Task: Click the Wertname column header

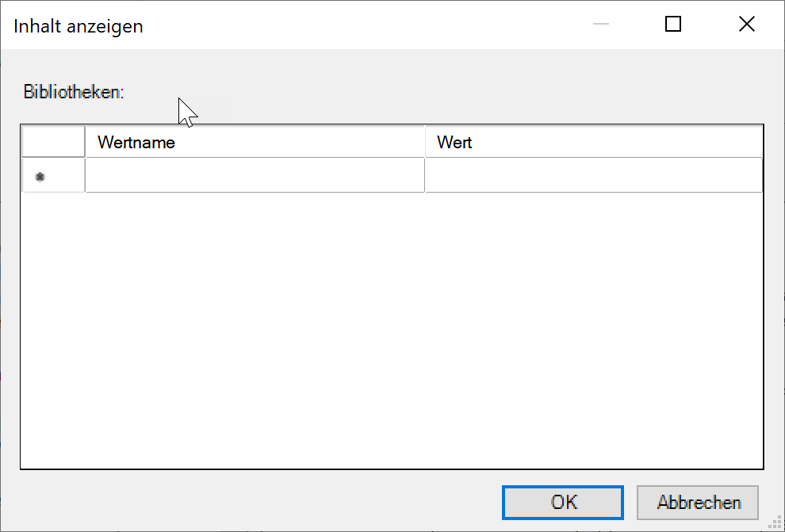Action: pos(255,143)
